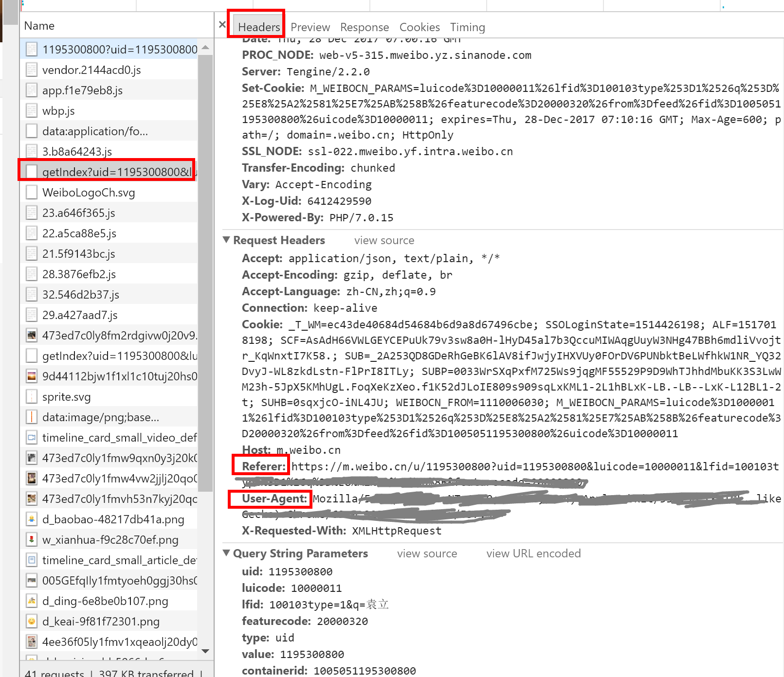
Task: Switch to the Headers tab
Action: [259, 27]
